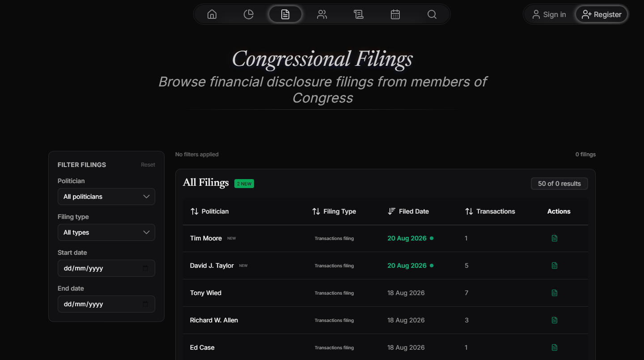The height and width of the screenshot is (360, 644).
Task: Select Tim Moore politician name
Action: coord(206,238)
